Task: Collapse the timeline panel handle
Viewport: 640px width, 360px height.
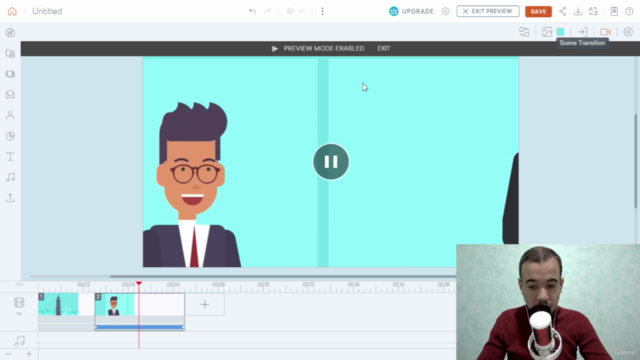Action: 19,284
